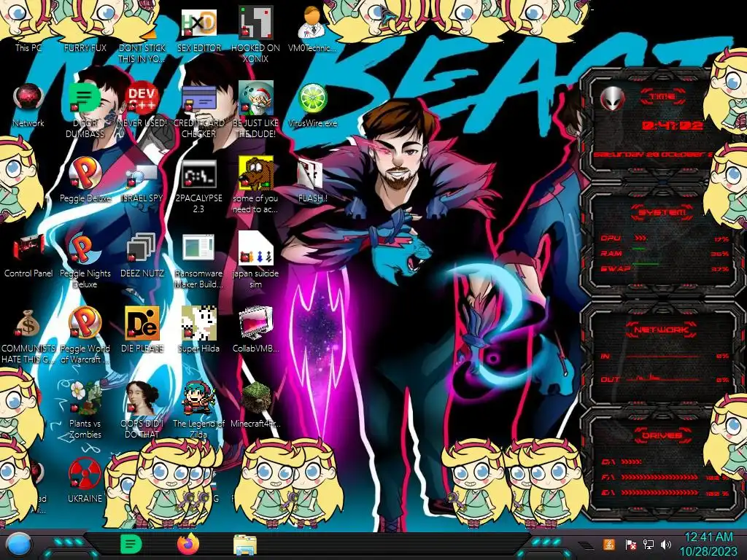Open the HxD hex editor desktop shortcut

point(198,24)
